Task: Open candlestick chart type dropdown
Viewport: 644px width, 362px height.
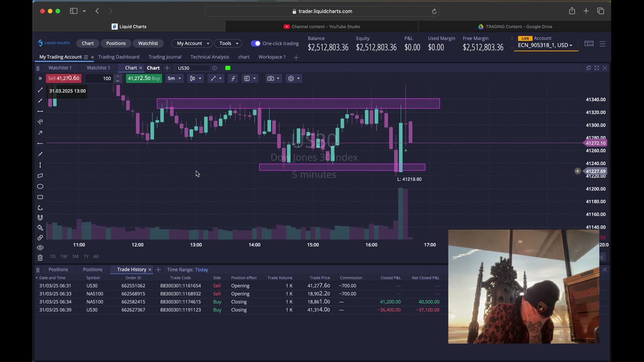Action: click(x=195, y=78)
